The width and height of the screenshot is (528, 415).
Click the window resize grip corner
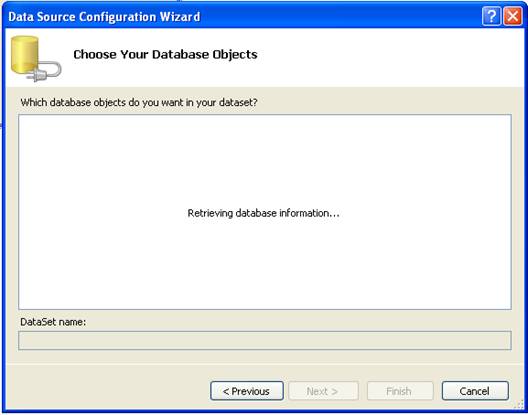519,404
